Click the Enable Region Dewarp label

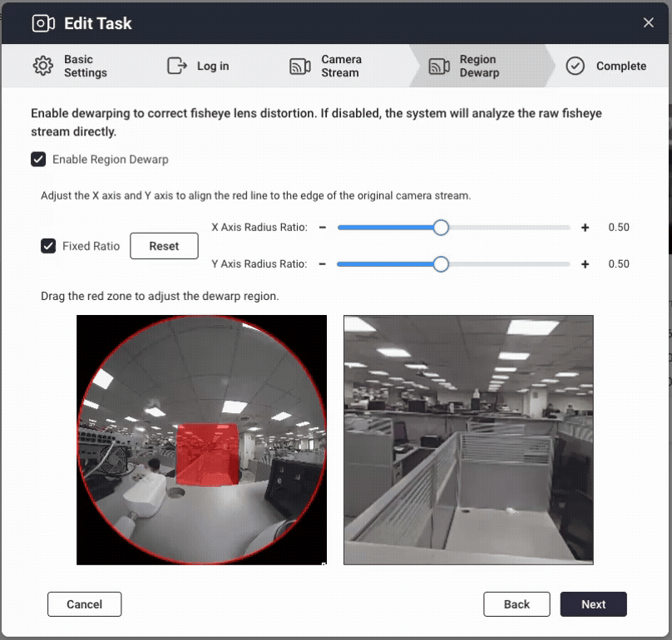pos(111,160)
